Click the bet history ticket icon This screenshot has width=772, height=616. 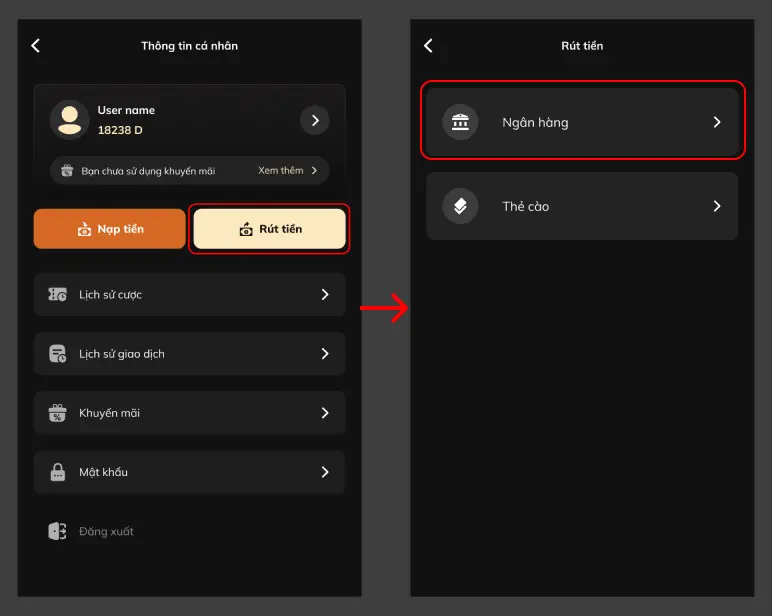pos(58,294)
